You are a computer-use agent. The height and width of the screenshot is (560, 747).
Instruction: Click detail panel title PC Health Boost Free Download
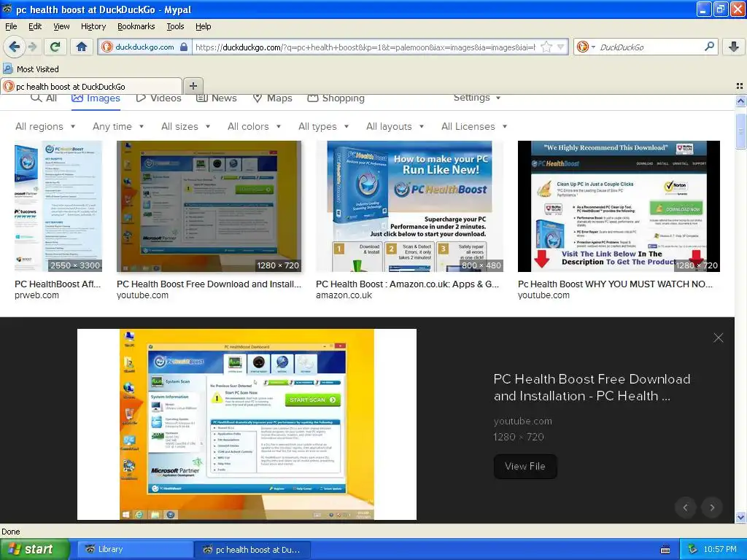point(592,388)
